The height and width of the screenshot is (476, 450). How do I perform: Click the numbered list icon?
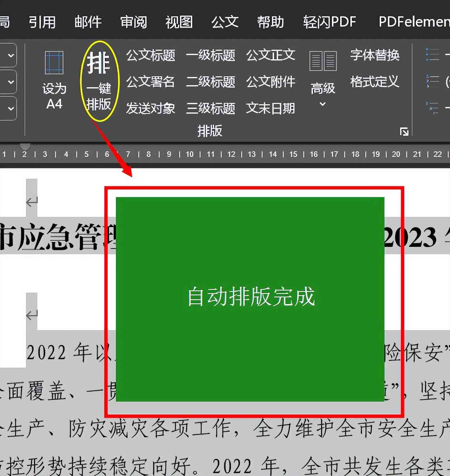tap(433, 81)
